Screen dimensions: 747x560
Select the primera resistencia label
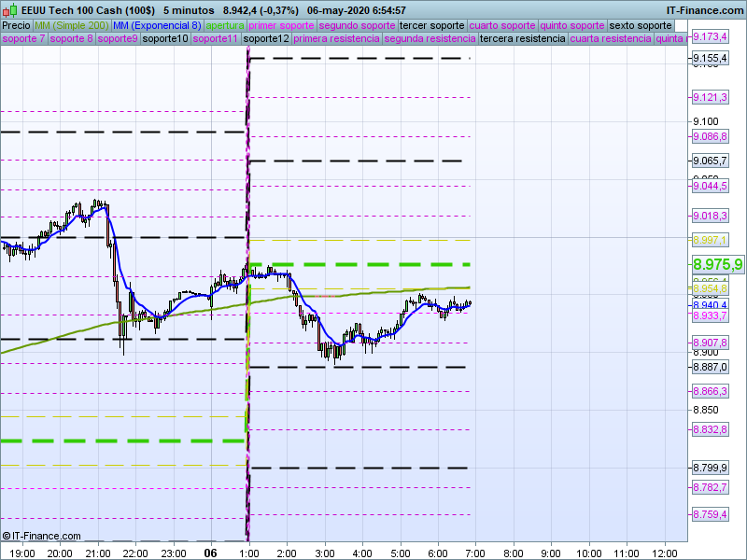tap(335, 39)
